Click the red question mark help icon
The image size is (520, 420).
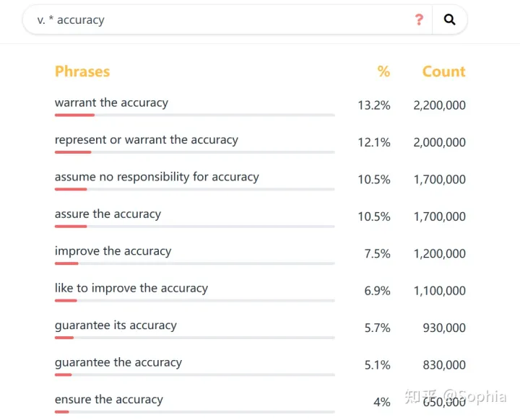419,20
